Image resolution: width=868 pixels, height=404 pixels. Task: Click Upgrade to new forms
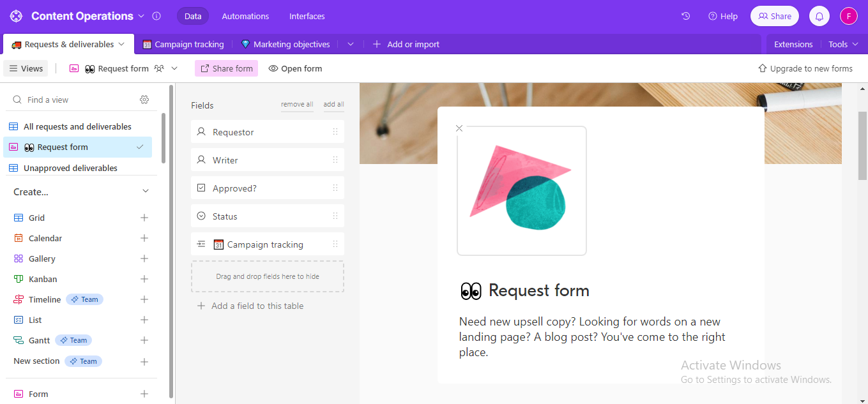(x=805, y=68)
